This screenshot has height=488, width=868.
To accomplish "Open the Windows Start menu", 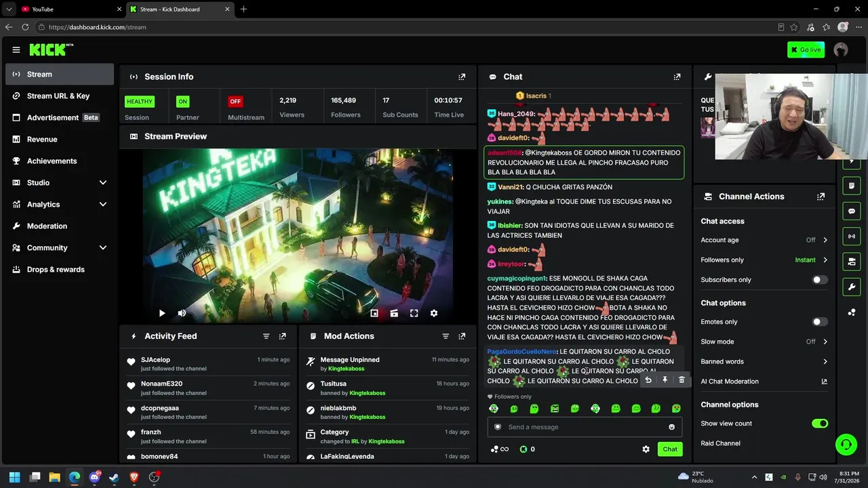I will click(x=15, y=477).
